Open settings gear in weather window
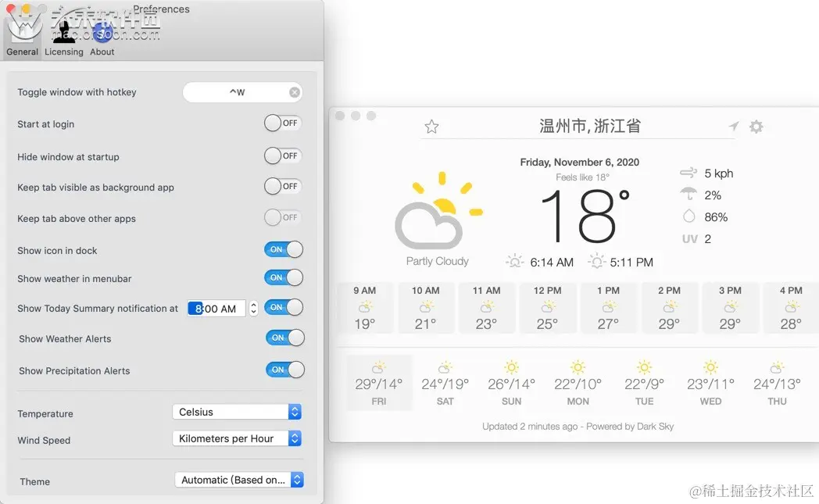 coord(756,127)
